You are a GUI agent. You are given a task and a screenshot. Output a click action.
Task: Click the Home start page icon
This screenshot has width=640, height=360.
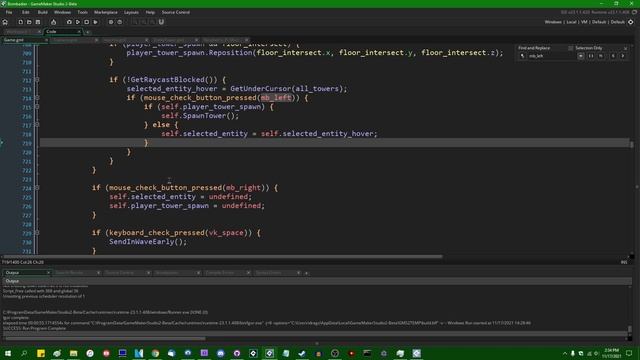[5, 22]
